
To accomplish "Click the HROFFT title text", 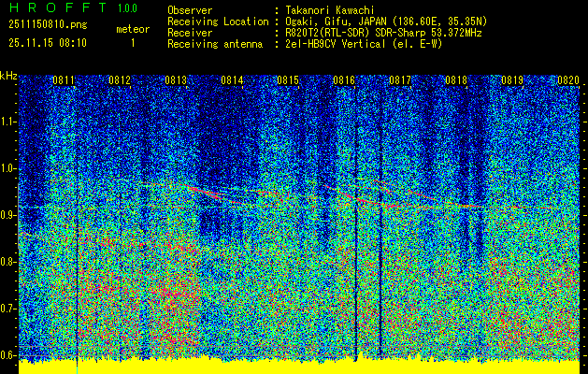I will (59, 7).
